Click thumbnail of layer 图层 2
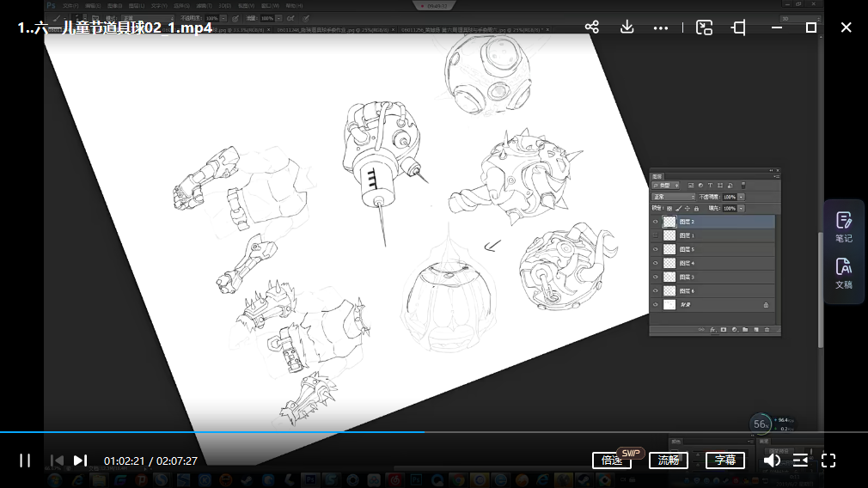The height and width of the screenshot is (488, 868). click(x=669, y=222)
